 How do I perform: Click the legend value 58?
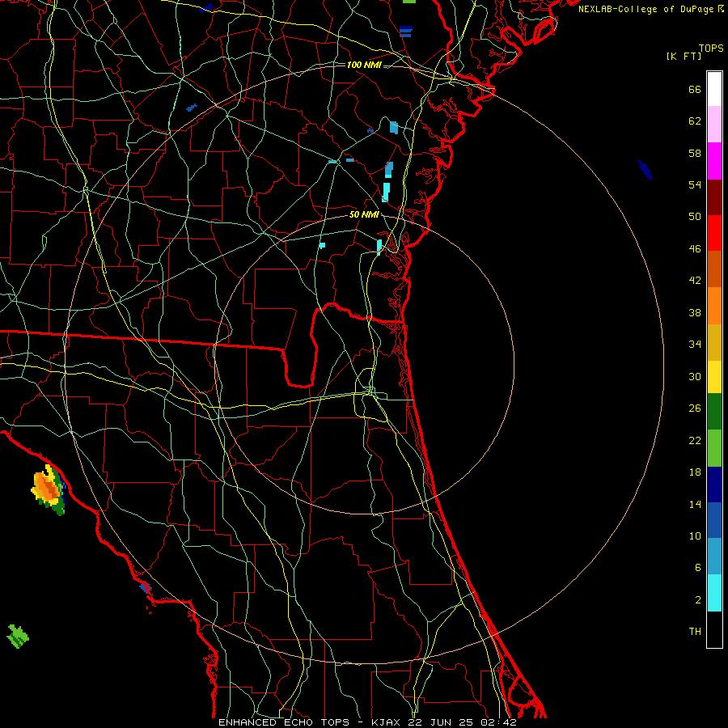695,153
